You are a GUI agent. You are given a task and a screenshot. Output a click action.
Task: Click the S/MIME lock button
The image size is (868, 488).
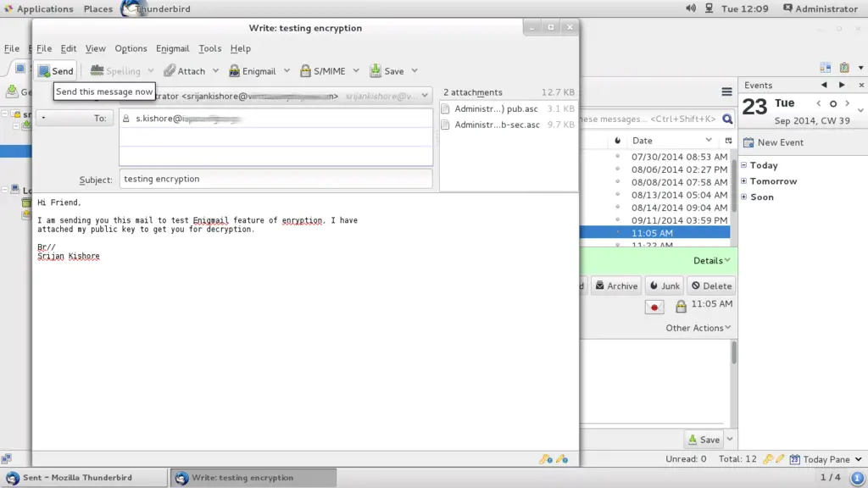pos(323,71)
